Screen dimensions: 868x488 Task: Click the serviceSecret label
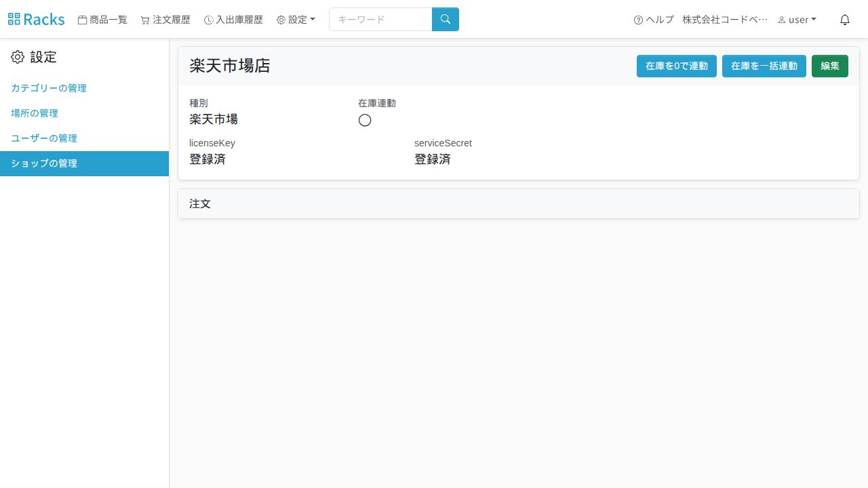point(443,143)
